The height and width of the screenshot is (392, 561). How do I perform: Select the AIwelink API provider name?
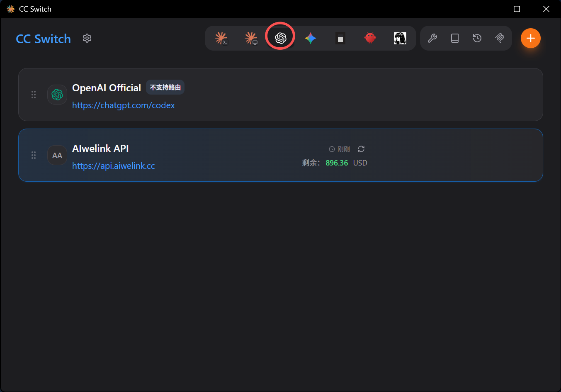coord(100,149)
